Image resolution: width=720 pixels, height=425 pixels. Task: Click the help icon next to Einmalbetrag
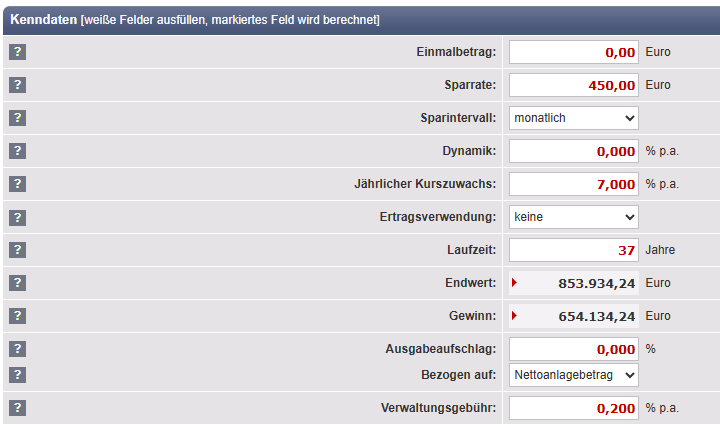pyautogui.click(x=17, y=52)
